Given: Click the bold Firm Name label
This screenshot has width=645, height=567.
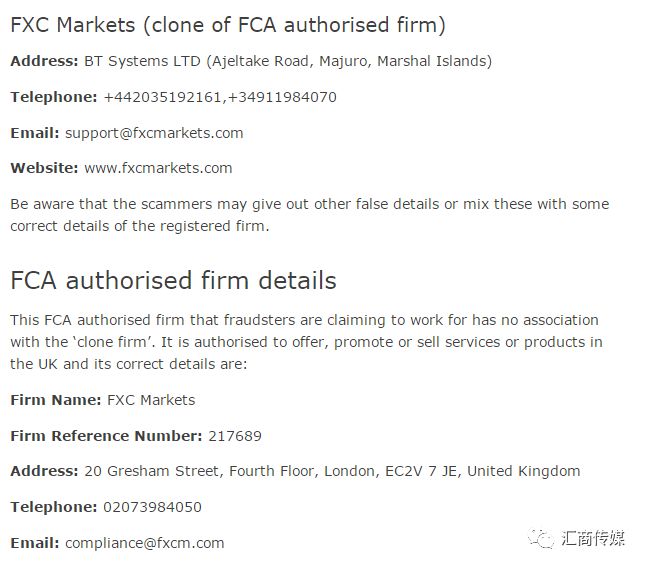Looking at the screenshot, I should (55, 400).
